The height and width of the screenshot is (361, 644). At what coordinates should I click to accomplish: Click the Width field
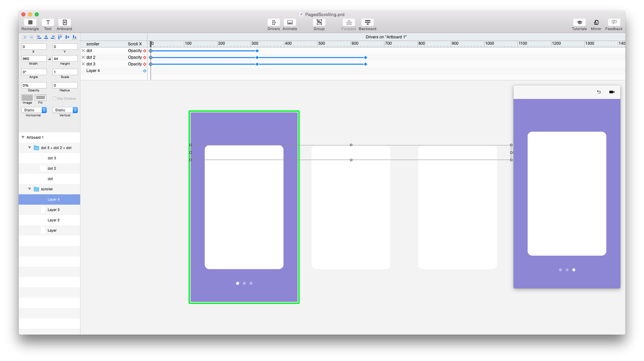click(x=34, y=59)
